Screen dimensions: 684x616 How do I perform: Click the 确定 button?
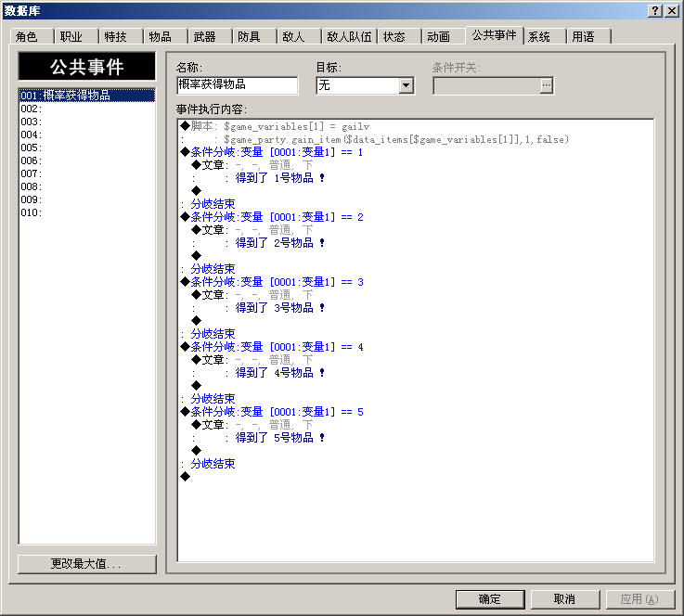(x=490, y=599)
